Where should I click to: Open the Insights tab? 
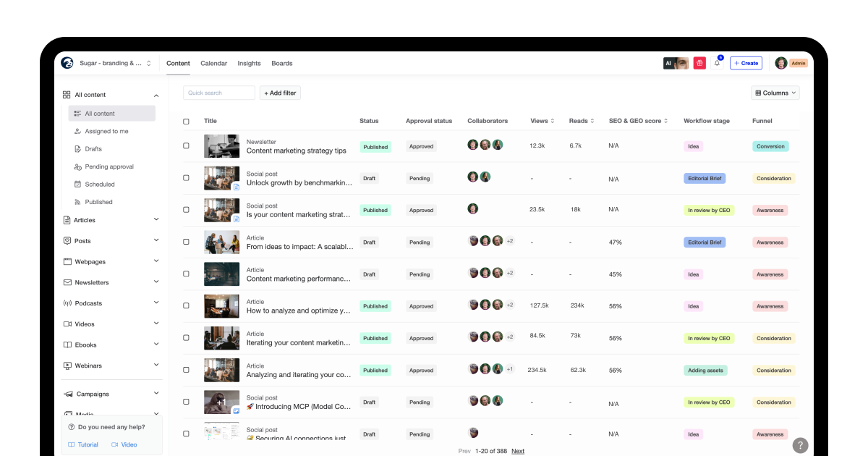click(249, 63)
